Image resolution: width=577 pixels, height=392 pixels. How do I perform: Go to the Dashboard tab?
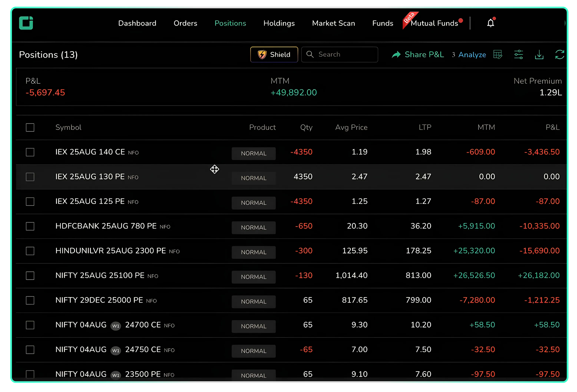[137, 23]
